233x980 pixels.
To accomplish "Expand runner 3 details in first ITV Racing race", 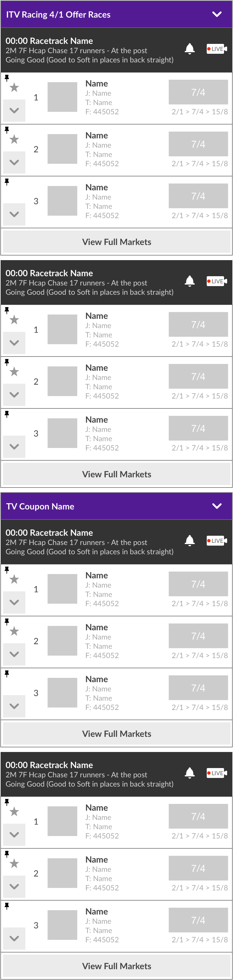I will point(14,214).
